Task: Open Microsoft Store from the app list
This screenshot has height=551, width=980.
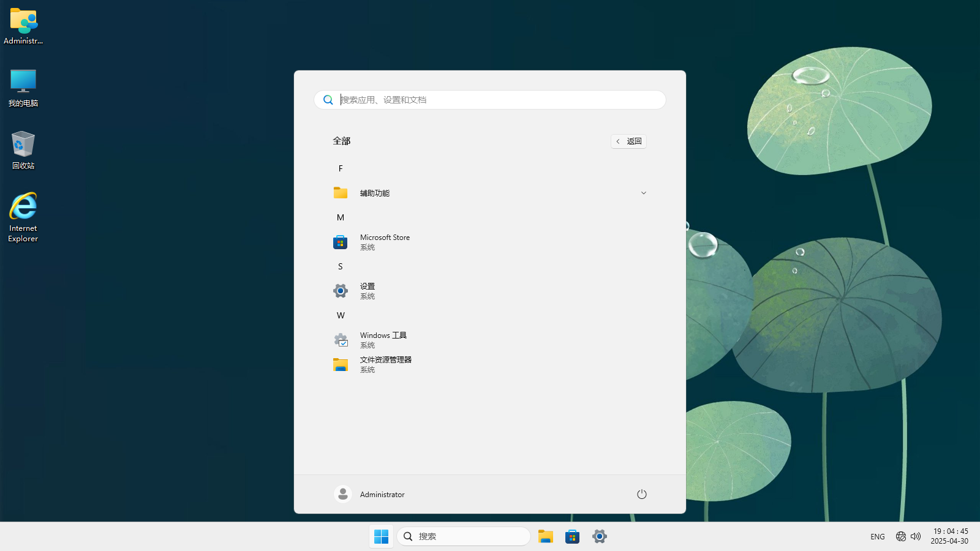Action: (490, 242)
